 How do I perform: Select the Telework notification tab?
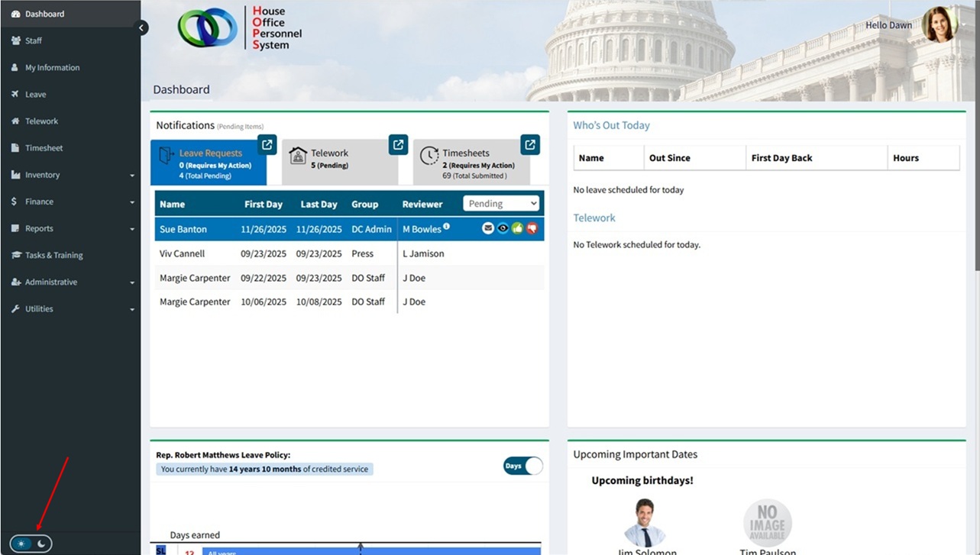coord(340,162)
